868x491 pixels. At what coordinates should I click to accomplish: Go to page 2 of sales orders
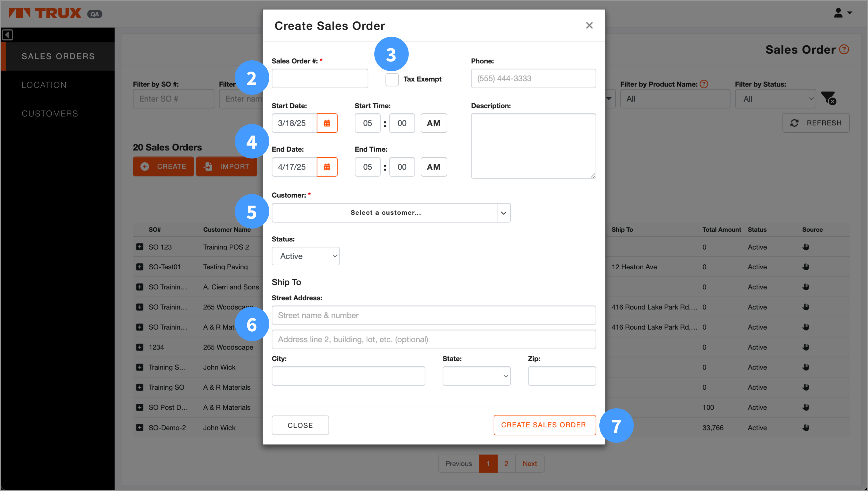[x=506, y=464]
